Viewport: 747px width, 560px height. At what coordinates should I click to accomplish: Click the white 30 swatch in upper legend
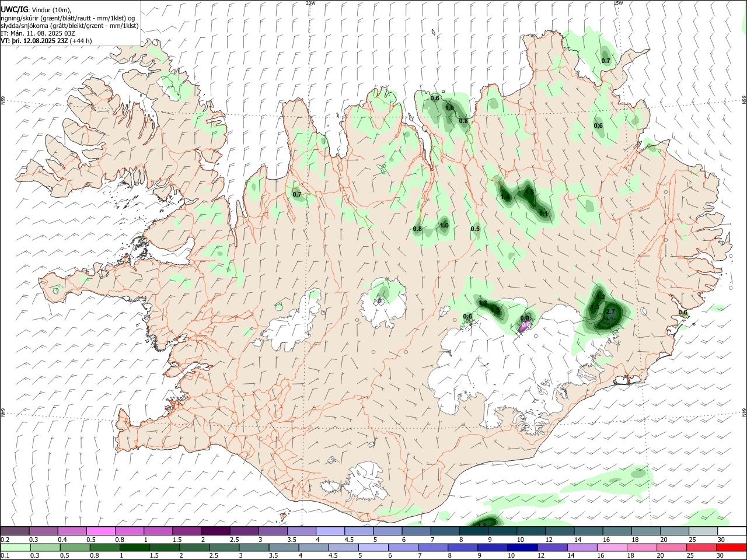[731, 531]
